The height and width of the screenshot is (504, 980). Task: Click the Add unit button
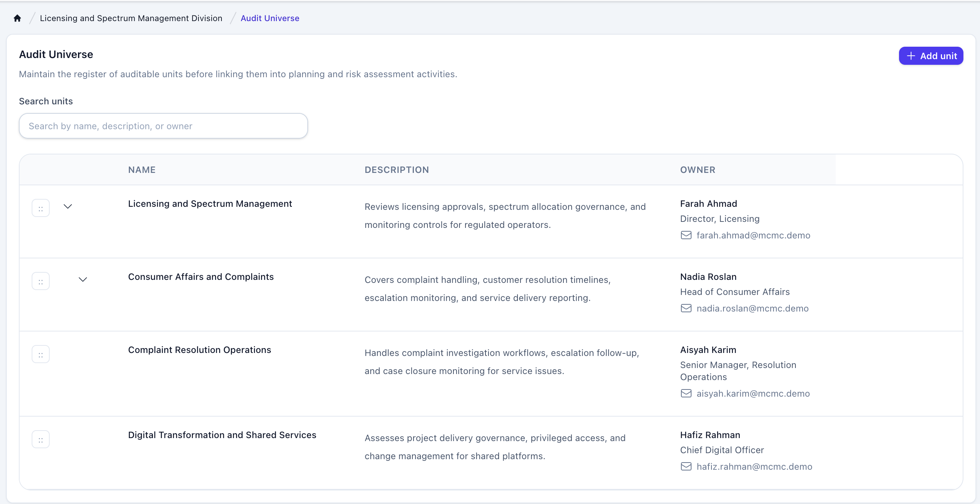coord(931,56)
